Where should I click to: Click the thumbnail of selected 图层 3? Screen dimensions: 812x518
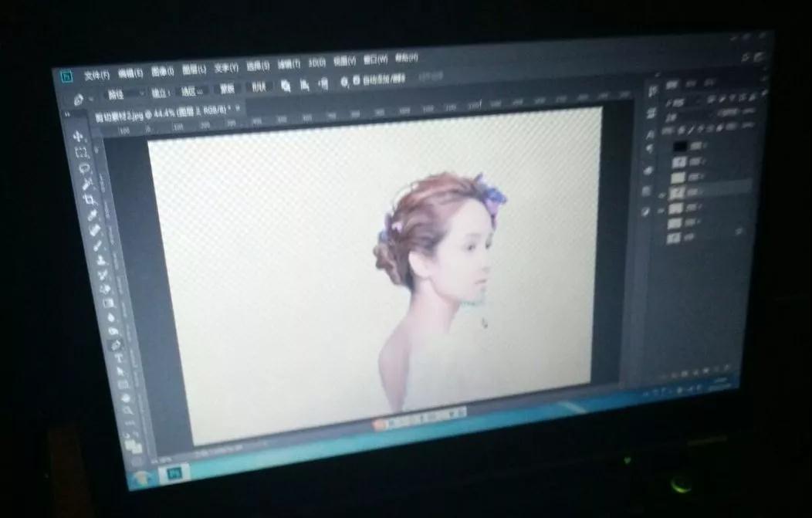pos(677,193)
